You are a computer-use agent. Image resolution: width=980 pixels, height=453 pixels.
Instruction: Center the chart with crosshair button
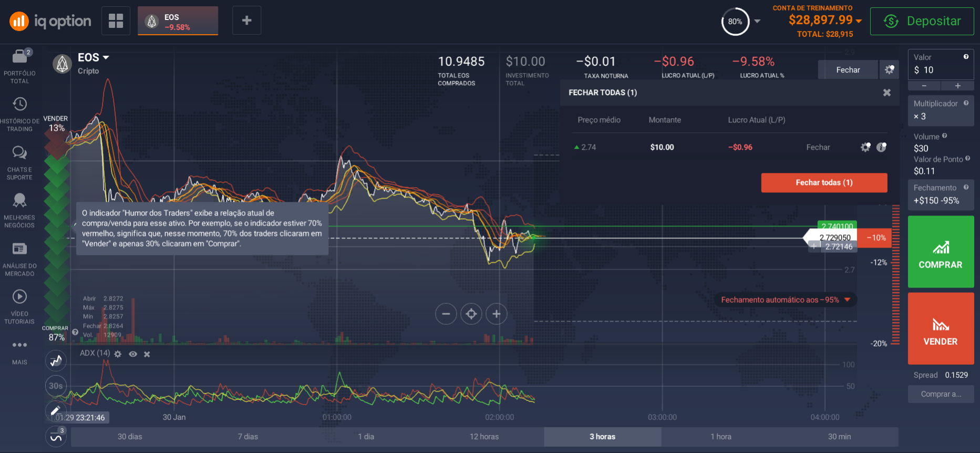click(471, 314)
